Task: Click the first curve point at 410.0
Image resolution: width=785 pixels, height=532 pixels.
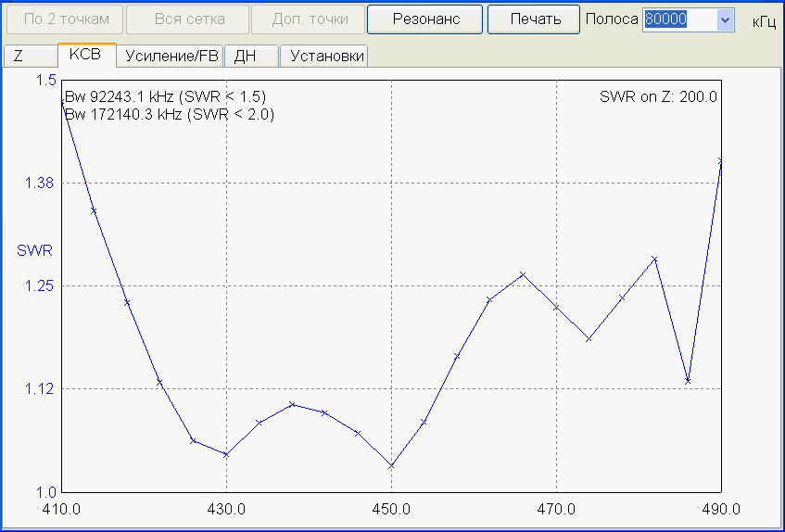Action: tap(62, 101)
